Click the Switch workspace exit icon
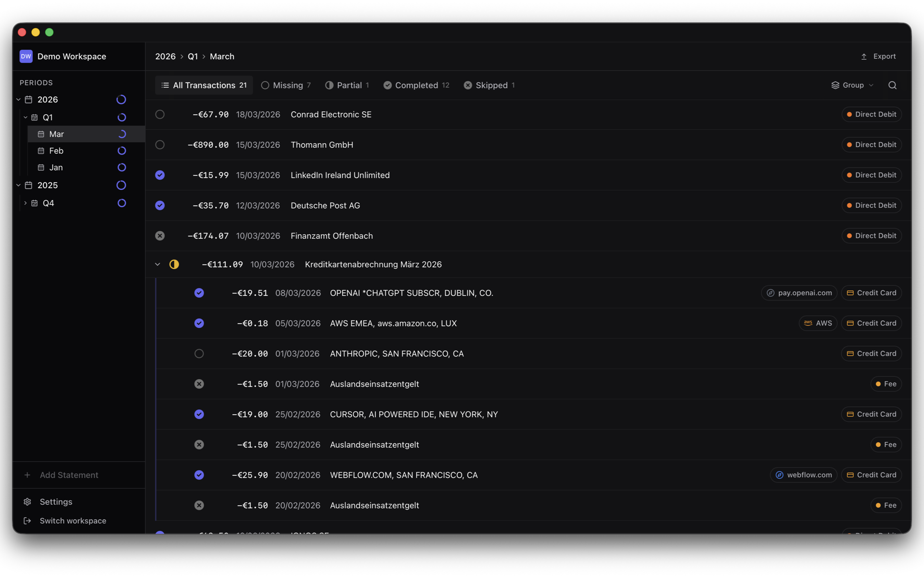The width and height of the screenshot is (924, 578). (x=27, y=521)
